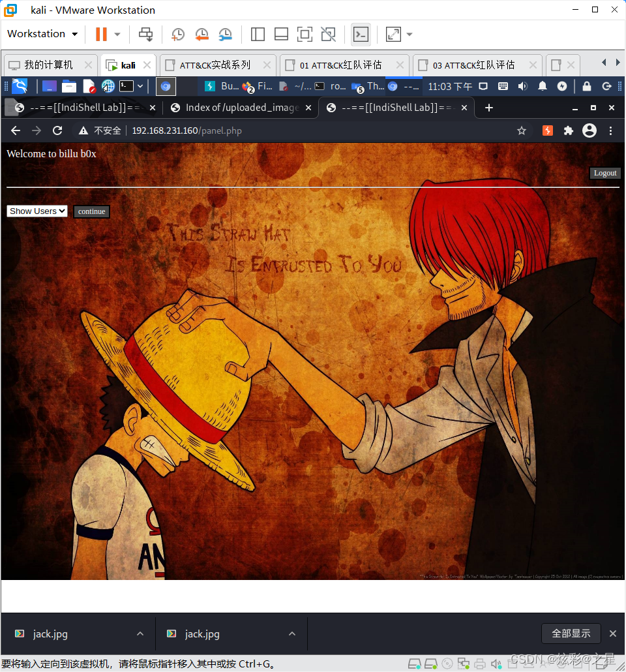Open the orange browser extension icon
The width and height of the screenshot is (626, 672).
(548, 130)
